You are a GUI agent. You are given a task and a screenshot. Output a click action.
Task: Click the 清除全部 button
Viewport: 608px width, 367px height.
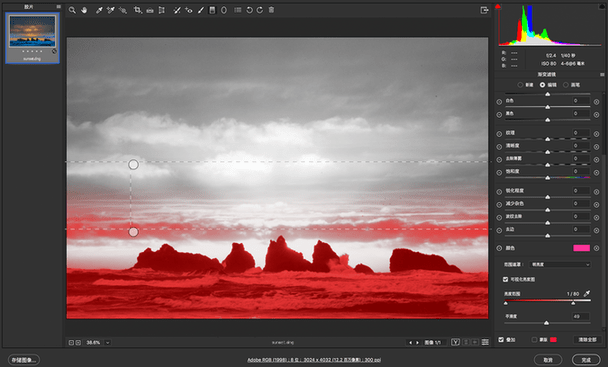tap(587, 339)
